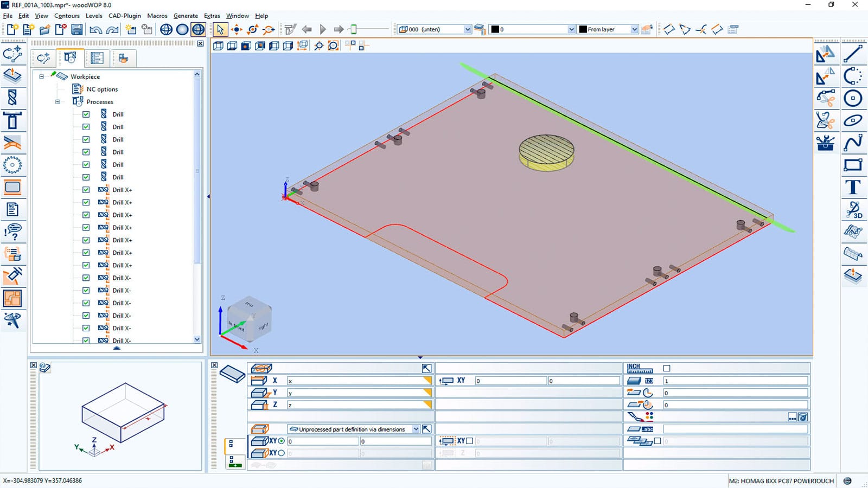Screen dimensions: 868x488
Task: Select the Text tool in the right toolbar
Action: click(x=853, y=188)
